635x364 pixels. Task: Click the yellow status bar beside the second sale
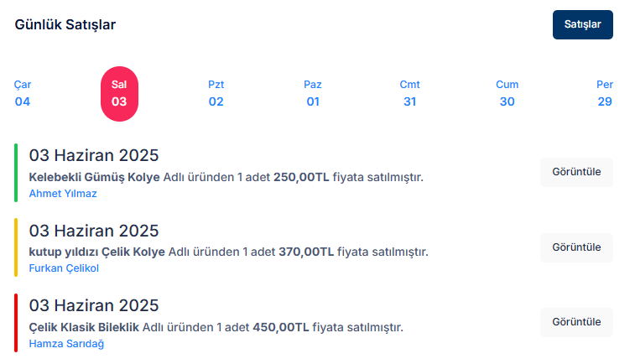pyautogui.click(x=16, y=247)
